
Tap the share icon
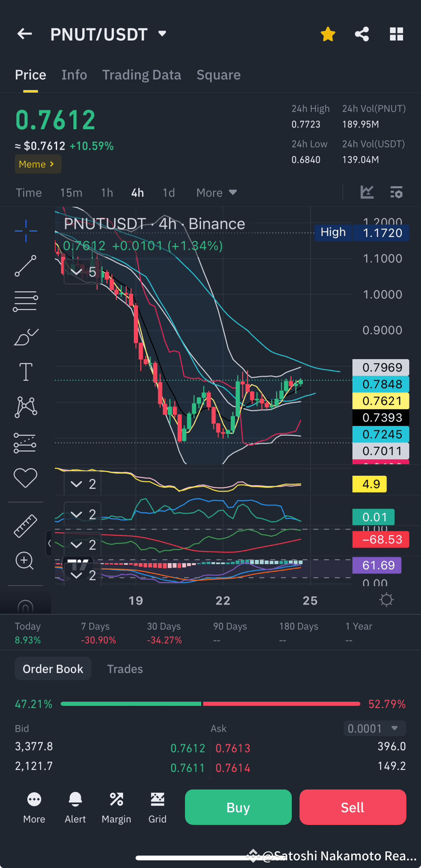tap(362, 34)
